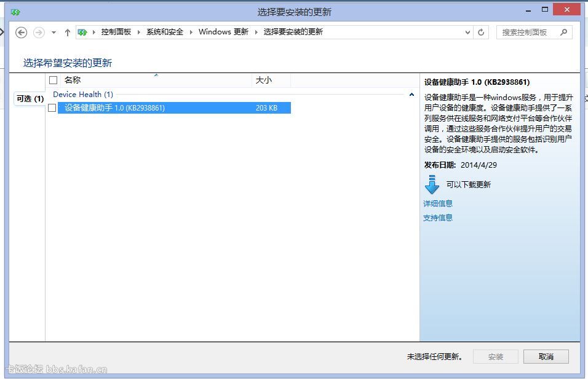Open the address bar history dropdown
588x379 pixels.
(x=467, y=33)
